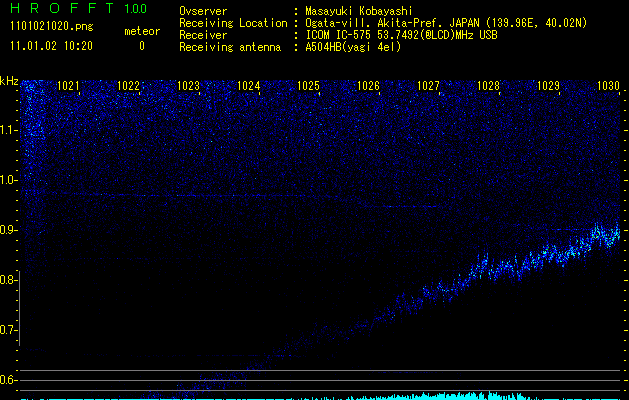This screenshot has width=629, height=400.
Task: Click the meteor count label
Action: (142, 31)
